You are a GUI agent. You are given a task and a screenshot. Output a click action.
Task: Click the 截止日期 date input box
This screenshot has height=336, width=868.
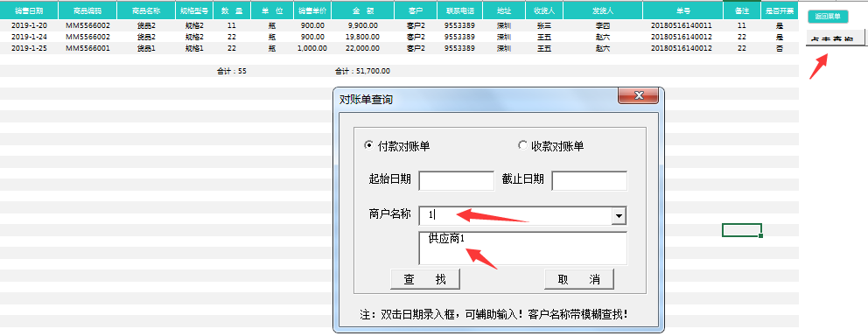coord(590,180)
